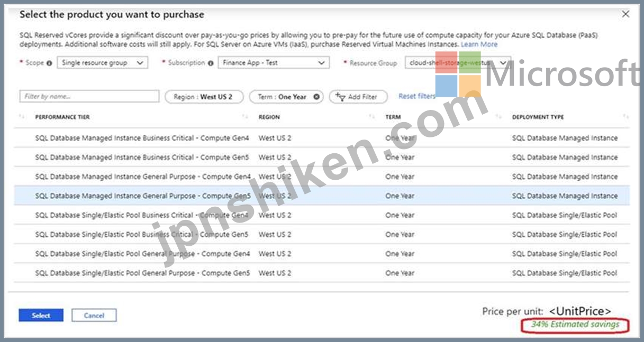Click the Price per unit value

(x=580, y=311)
